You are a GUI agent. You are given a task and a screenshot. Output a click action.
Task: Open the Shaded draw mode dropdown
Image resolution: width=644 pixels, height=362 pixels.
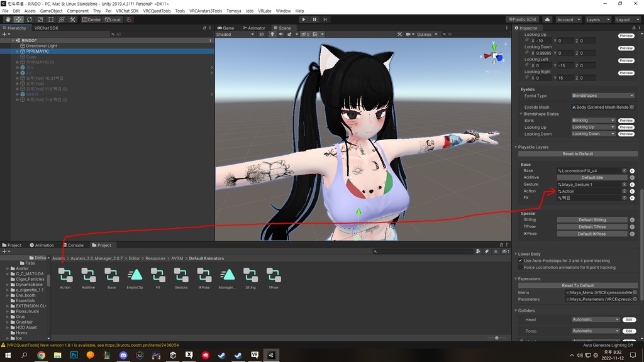coord(235,34)
